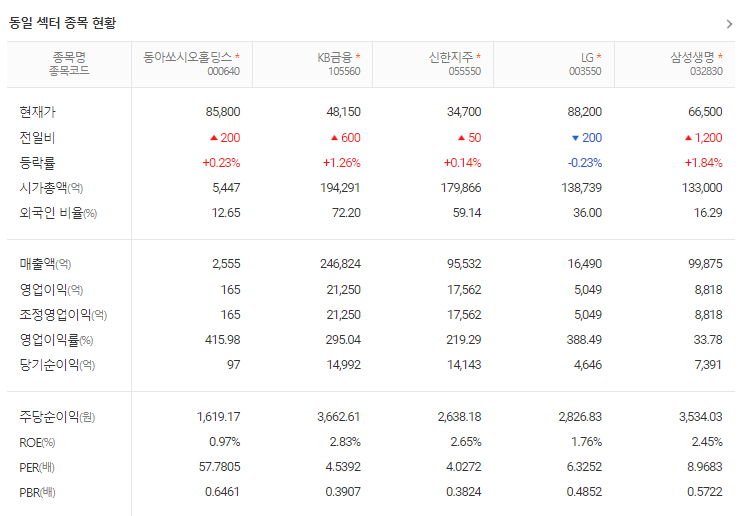The height and width of the screenshot is (516, 744).
Task: Open 삼성생명 stock header link
Action: click(x=692, y=57)
